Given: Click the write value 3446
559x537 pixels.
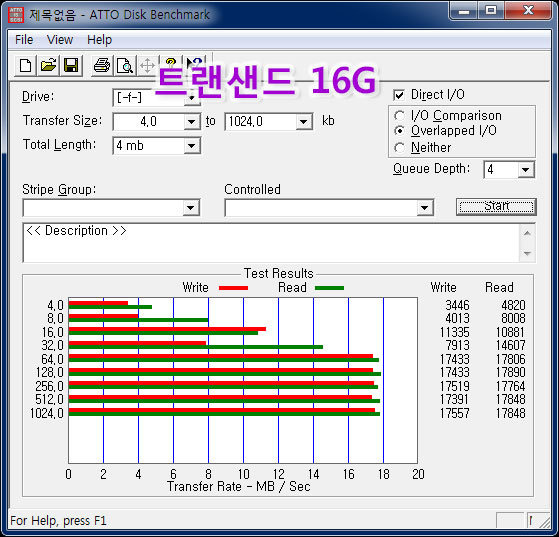Looking at the screenshot, I should coord(457,305).
